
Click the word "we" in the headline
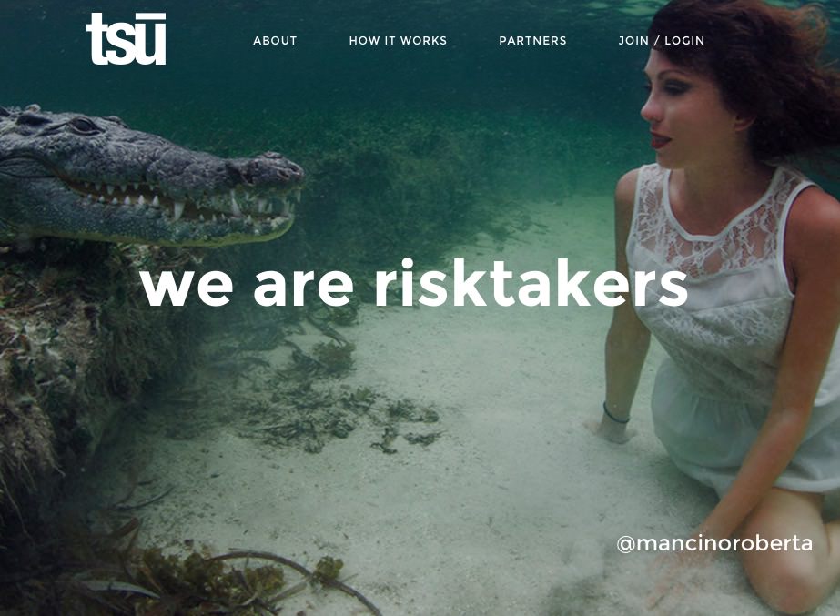(x=187, y=288)
